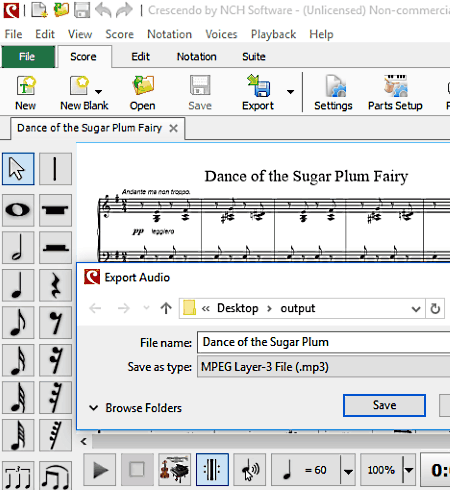Open the File menu
The width and height of the screenshot is (450, 492).
[13, 34]
